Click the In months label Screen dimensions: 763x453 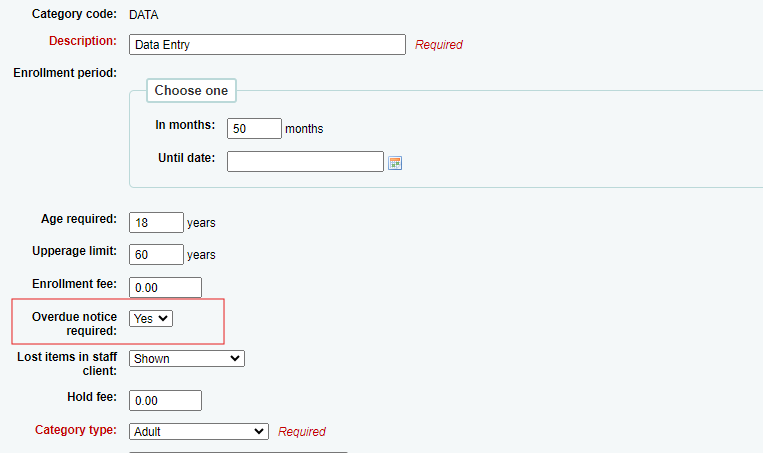185,125
